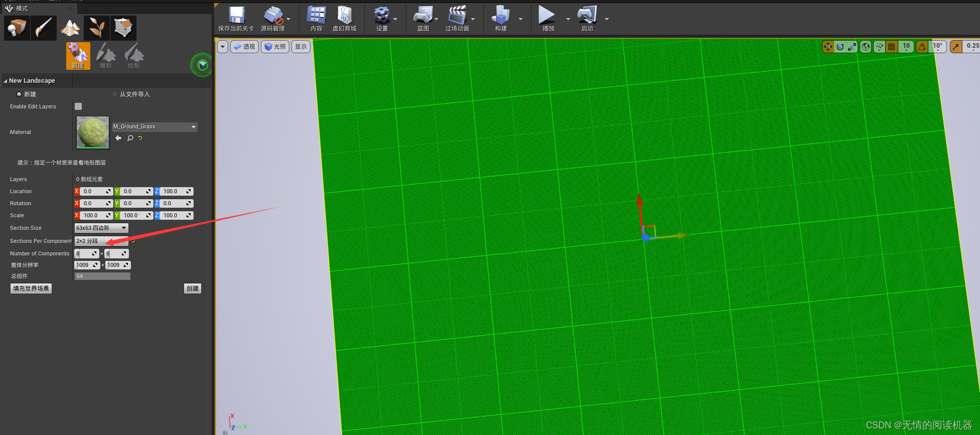The height and width of the screenshot is (435, 980).
Task: Toggle rotation snapping angle icon
Action: point(922,47)
